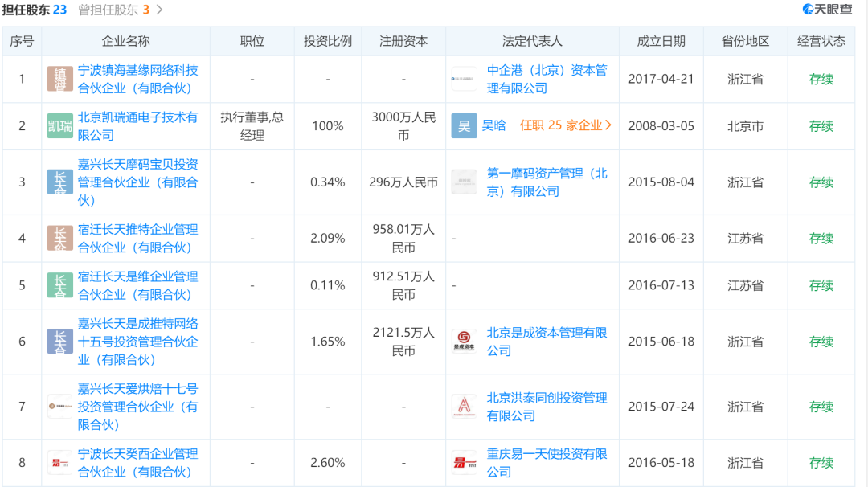Click the logo icon of 嘉兴长天爱烘焙十七号
Screen dimensions: 868x487
pyautogui.click(x=59, y=407)
